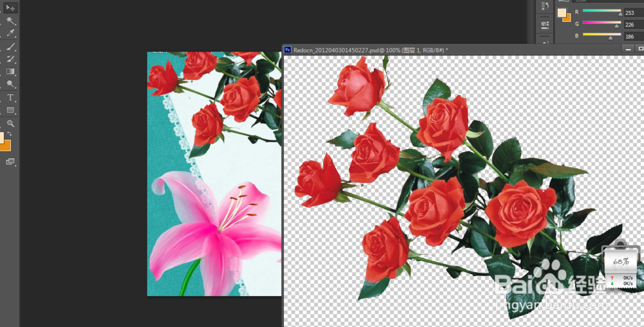Open the History panel icon
The width and height of the screenshot is (644, 327).
[x=545, y=6]
